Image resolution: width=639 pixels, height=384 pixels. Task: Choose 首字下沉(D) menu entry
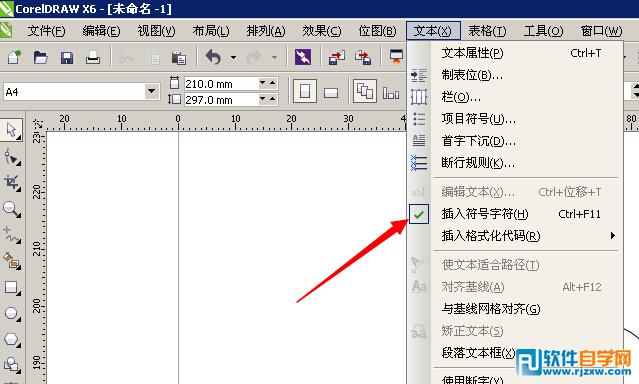pyautogui.click(x=515, y=141)
